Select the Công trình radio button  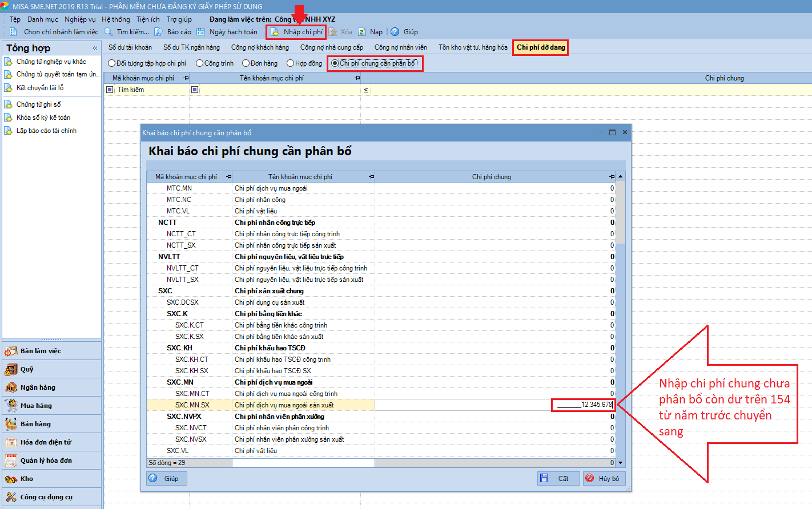pyautogui.click(x=199, y=63)
